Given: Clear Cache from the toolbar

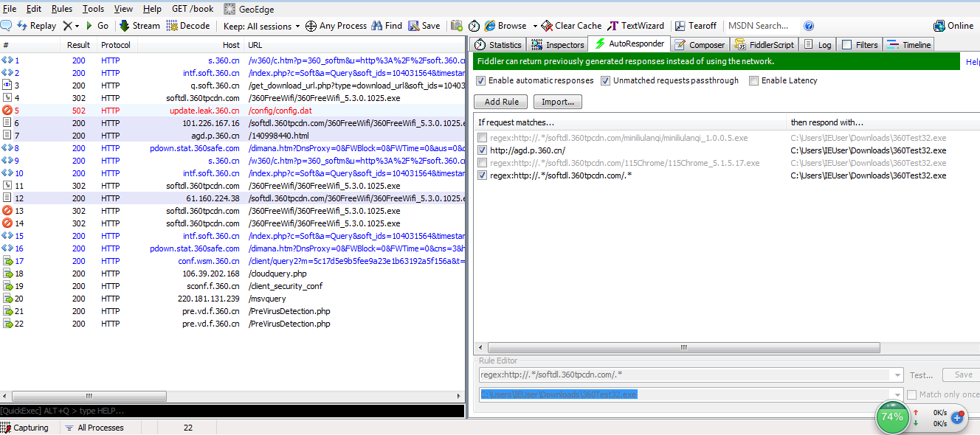Looking at the screenshot, I should [571, 26].
